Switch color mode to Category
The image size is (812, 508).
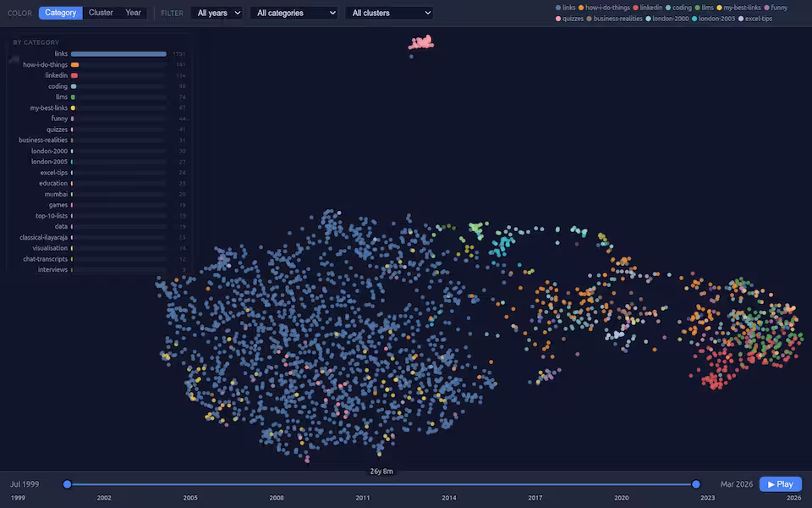click(x=60, y=13)
